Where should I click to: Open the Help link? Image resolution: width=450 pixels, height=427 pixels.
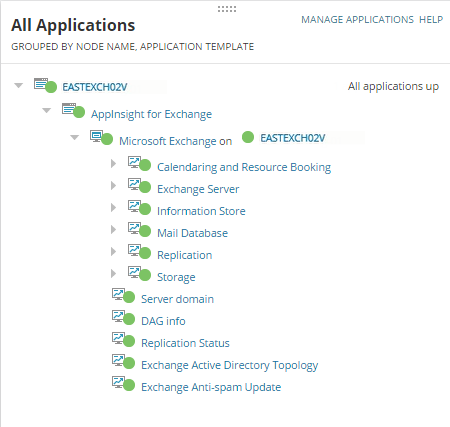click(431, 20)
